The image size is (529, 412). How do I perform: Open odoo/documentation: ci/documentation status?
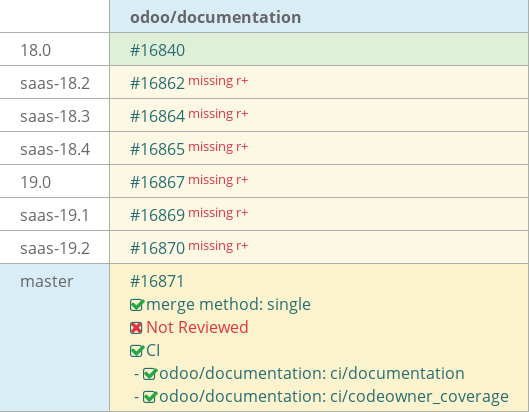[x=312, y=374]
